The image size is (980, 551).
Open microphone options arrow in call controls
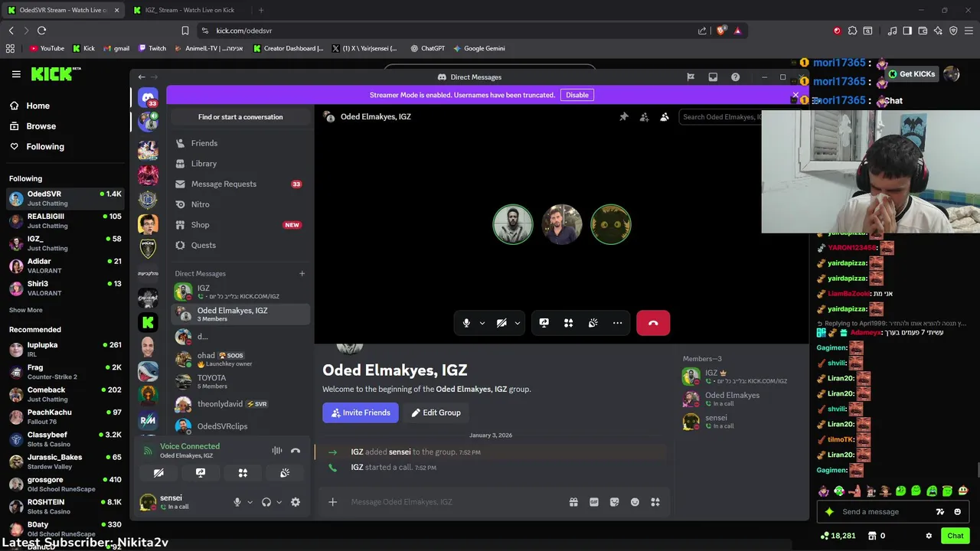pos(482,323)
